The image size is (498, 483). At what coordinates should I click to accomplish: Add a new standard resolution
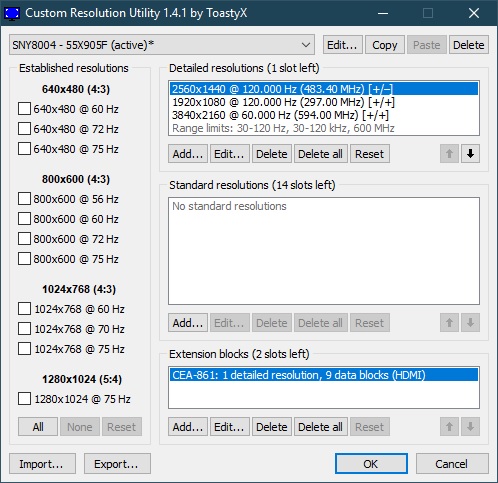point(188,322)
